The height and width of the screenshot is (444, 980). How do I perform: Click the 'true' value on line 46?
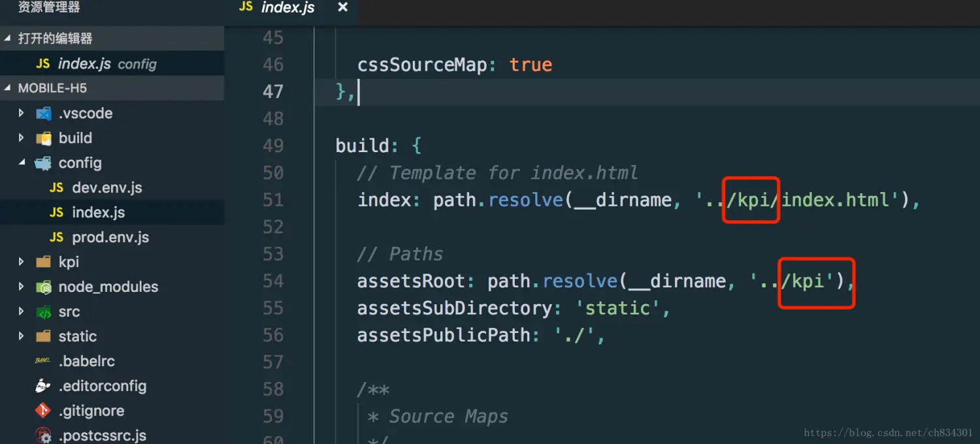click(531, 65)
